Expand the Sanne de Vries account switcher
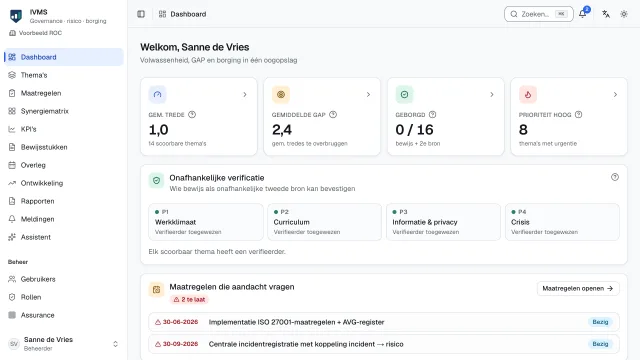 point(116,344)
